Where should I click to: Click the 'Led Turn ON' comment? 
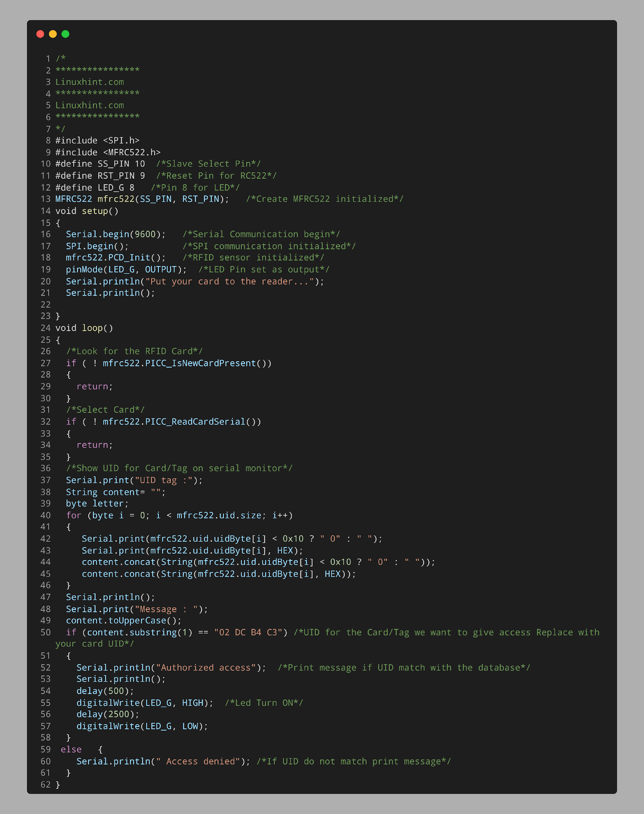[264, 703]
